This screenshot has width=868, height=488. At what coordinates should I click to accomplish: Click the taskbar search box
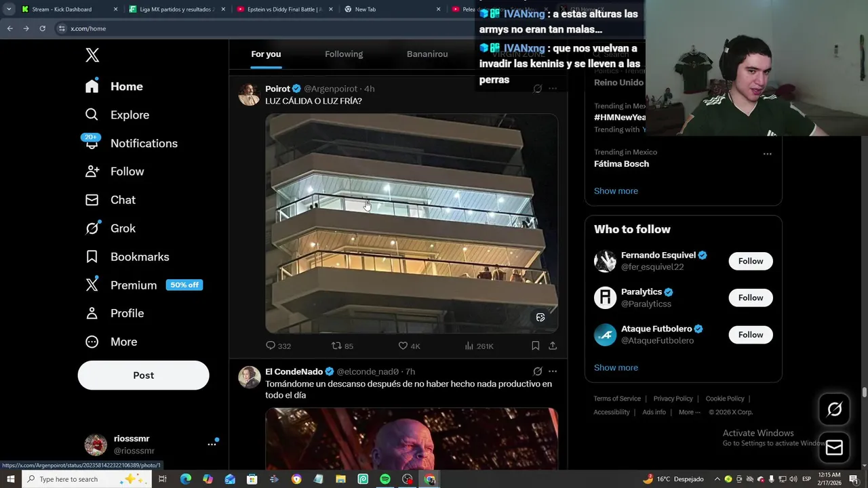(87, 479)
